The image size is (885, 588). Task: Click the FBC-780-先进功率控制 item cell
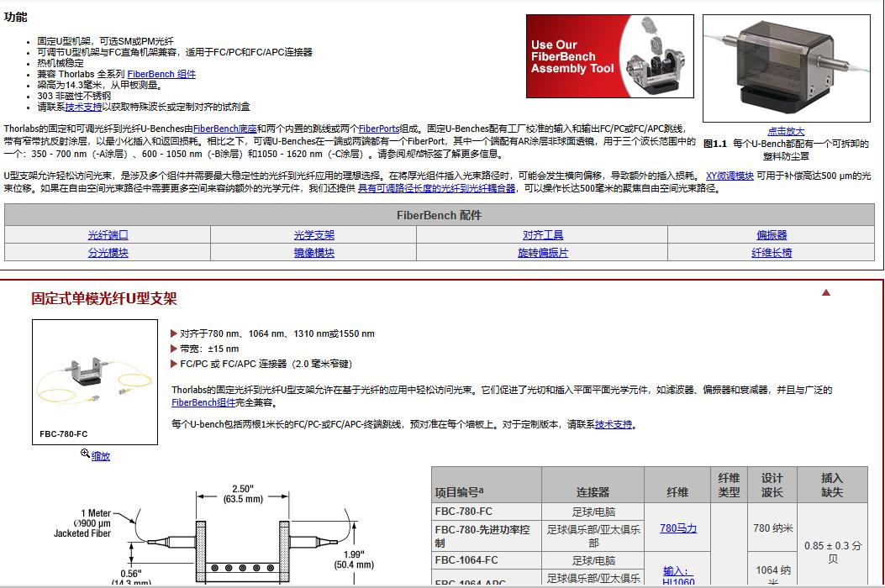click(487, 536)
